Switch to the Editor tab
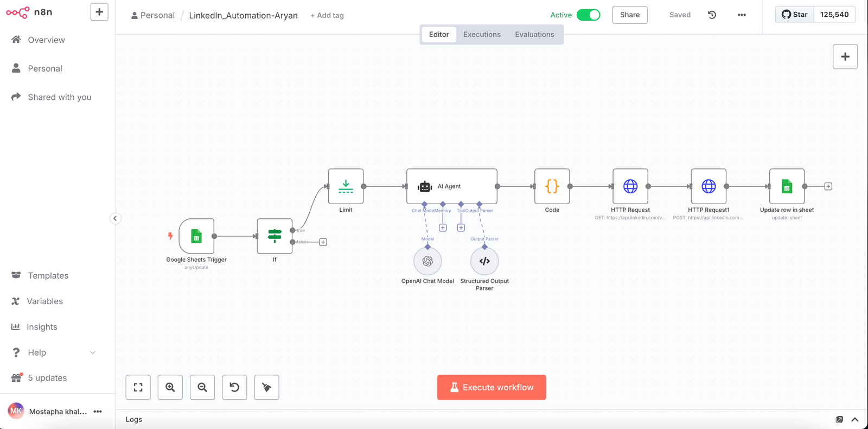Image resolution: width=868 pixels, height=429 pixels. coord(439,34)
